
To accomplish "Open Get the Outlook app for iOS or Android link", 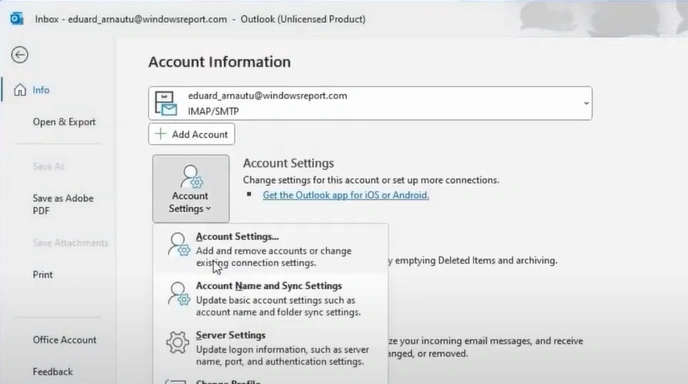I will coord(346,195).
